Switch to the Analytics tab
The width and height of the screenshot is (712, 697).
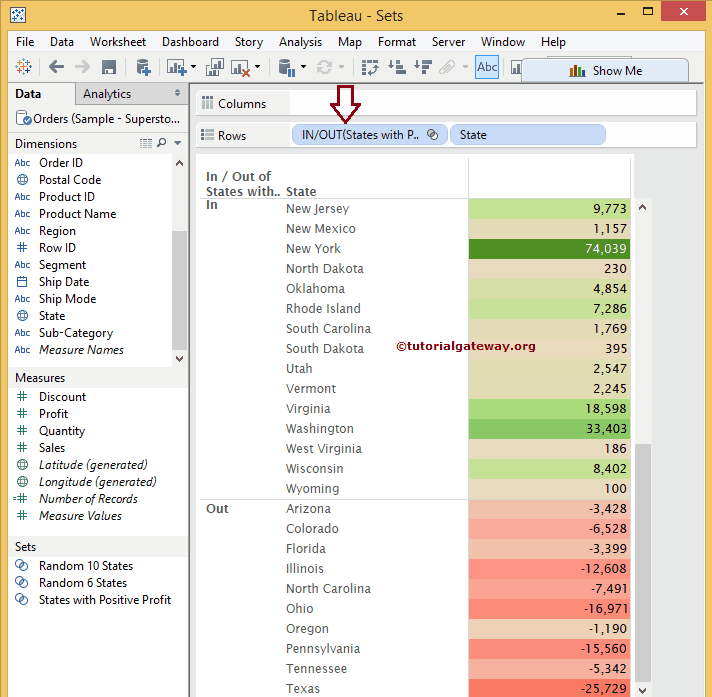pos(107,94)
